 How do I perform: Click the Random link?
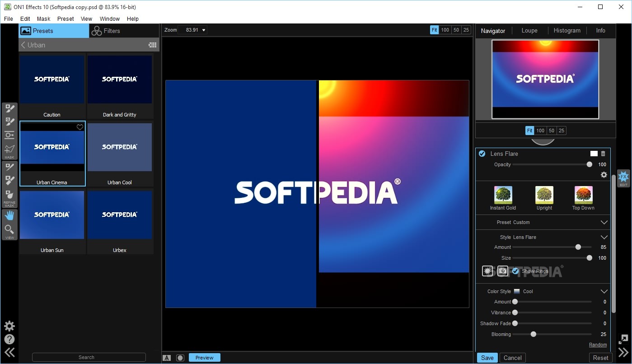tap(598, 345)
